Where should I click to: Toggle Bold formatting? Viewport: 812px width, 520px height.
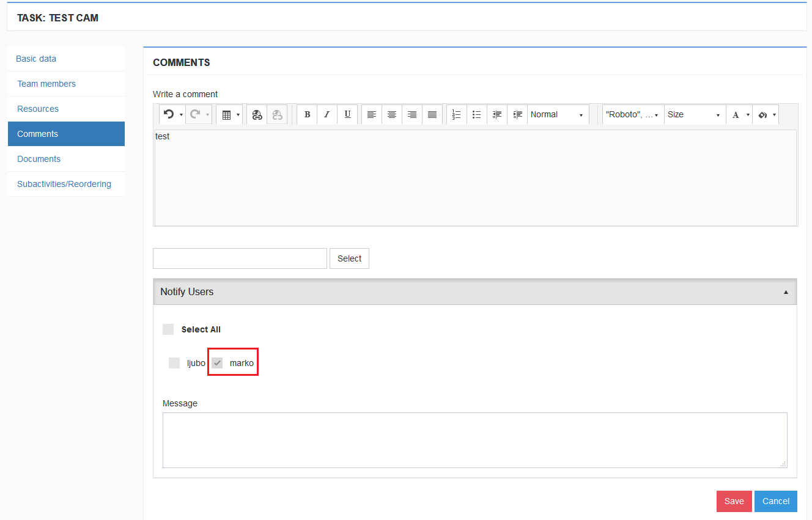click(307, 115)
